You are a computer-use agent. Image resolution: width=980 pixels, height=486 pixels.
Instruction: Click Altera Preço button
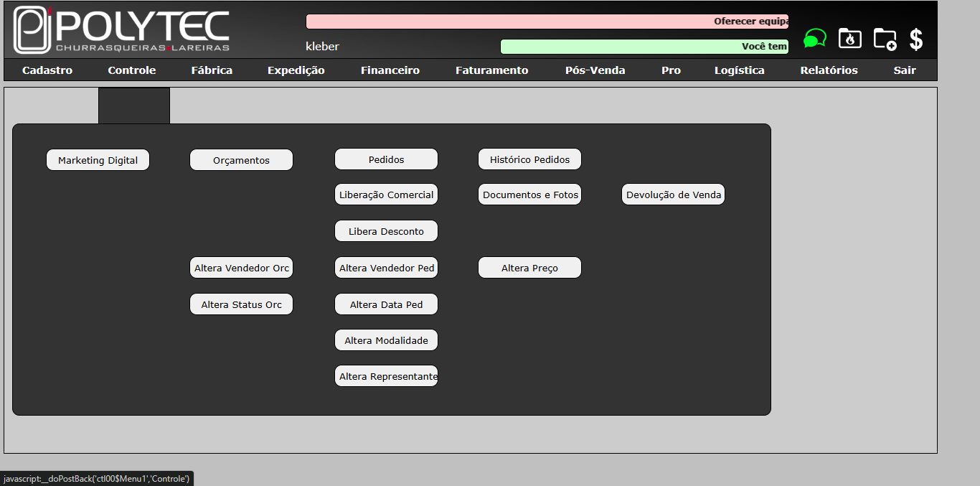coord(529,268)
